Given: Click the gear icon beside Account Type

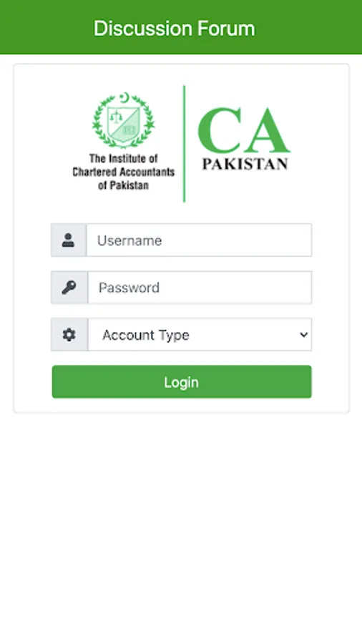Looking at the screenshot, I should tap(69, 335).
